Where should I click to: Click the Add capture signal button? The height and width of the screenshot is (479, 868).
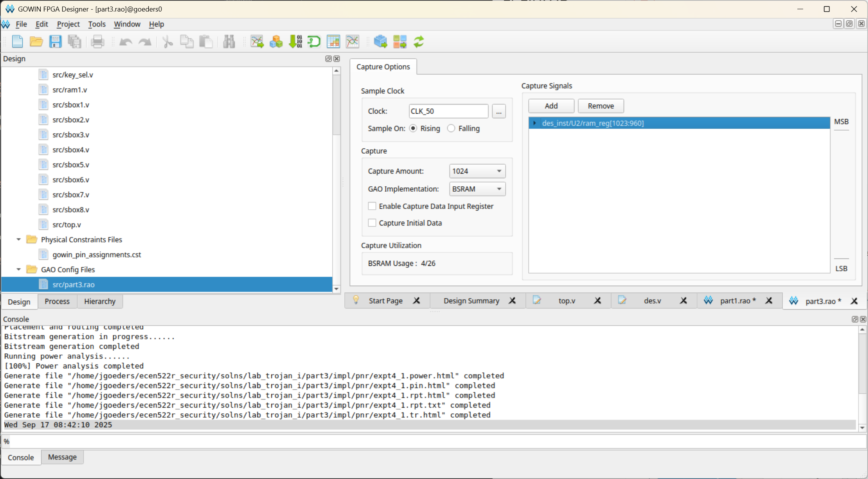click(551, 106)
